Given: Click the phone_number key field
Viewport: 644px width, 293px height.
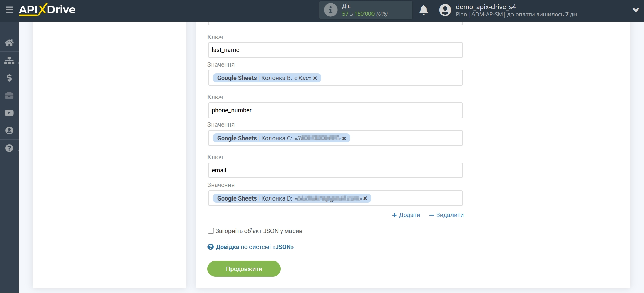Looking at the screenshot, I should 335,110.
